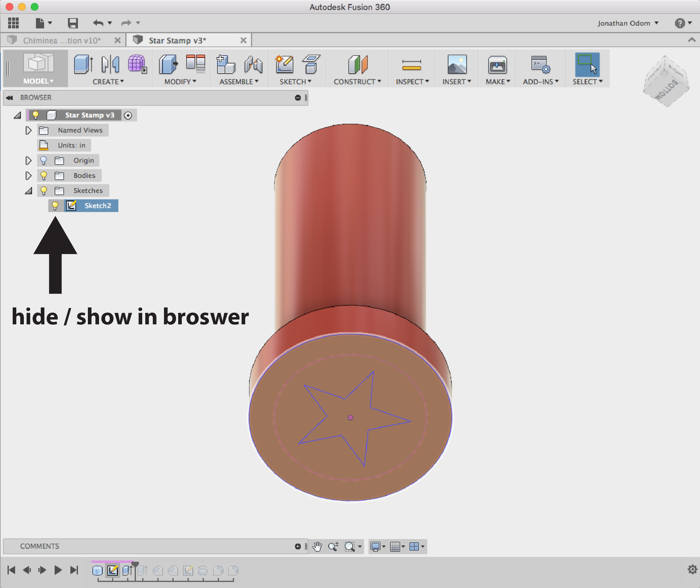Click the Inspect measure icon
The image size is (700, 588).
(412, 65)
